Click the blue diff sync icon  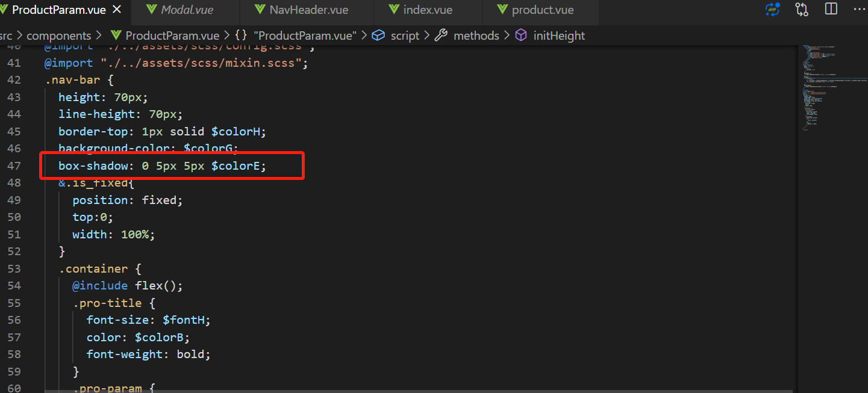click(x=772, y=9)
